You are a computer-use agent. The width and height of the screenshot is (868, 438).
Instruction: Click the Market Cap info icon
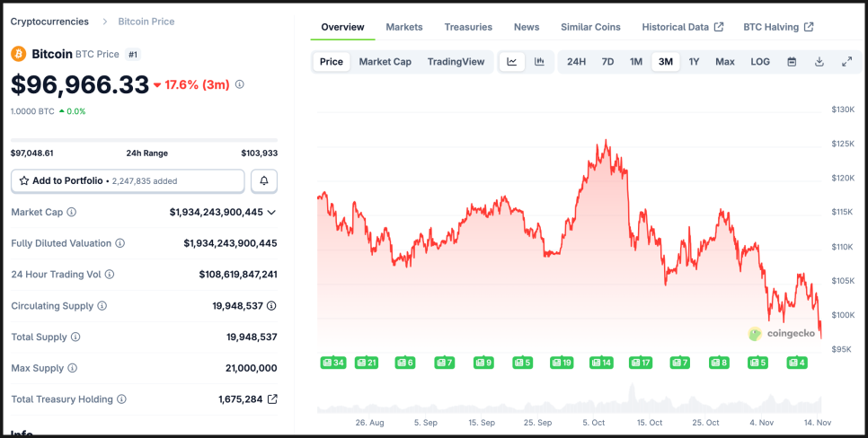(72, 212)
